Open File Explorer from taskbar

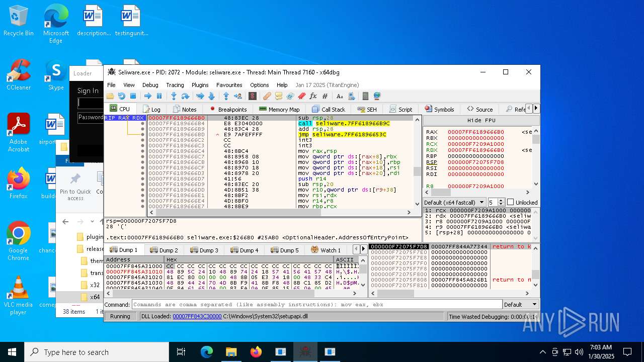231,352
